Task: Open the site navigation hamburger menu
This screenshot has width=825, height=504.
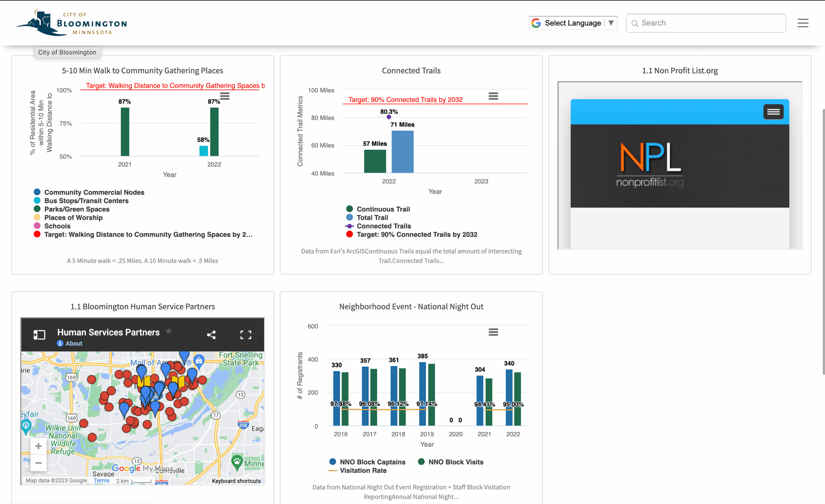Action: [803, 23]
